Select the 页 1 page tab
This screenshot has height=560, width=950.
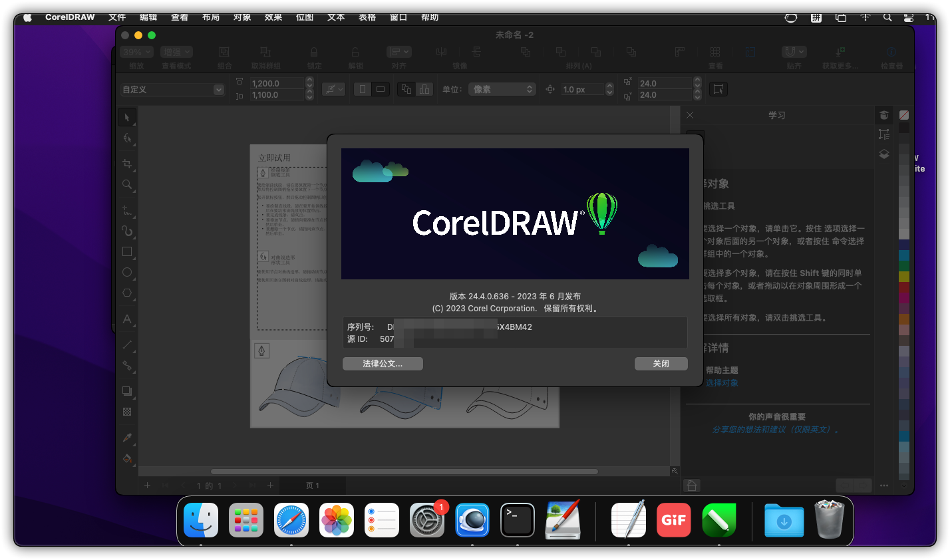pyautogui.click(x=313, y=486)
